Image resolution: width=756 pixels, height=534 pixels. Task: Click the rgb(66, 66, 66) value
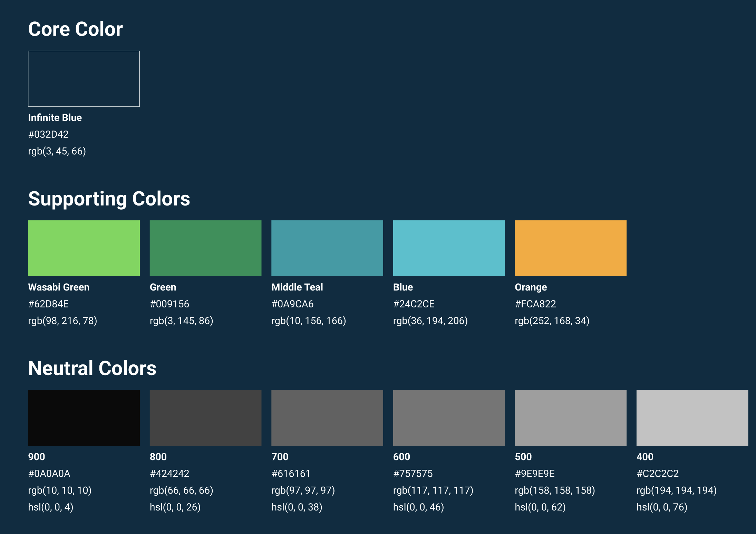181,490
